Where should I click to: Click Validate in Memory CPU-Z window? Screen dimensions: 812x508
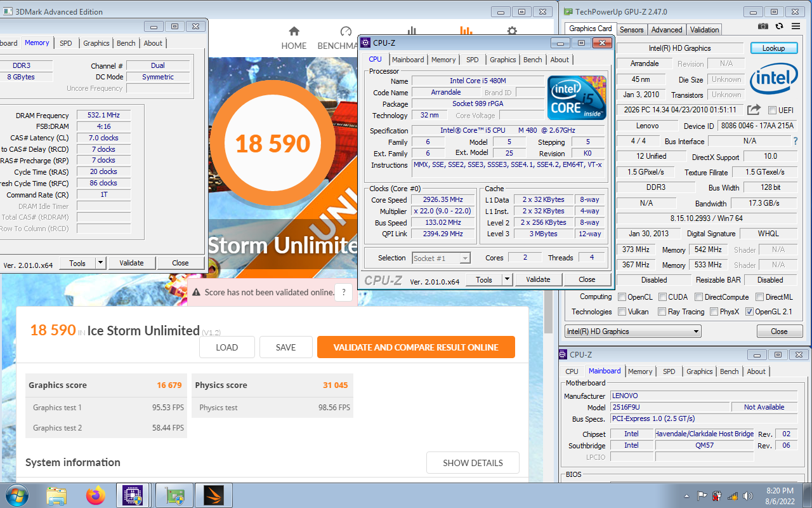click(131, 263)
